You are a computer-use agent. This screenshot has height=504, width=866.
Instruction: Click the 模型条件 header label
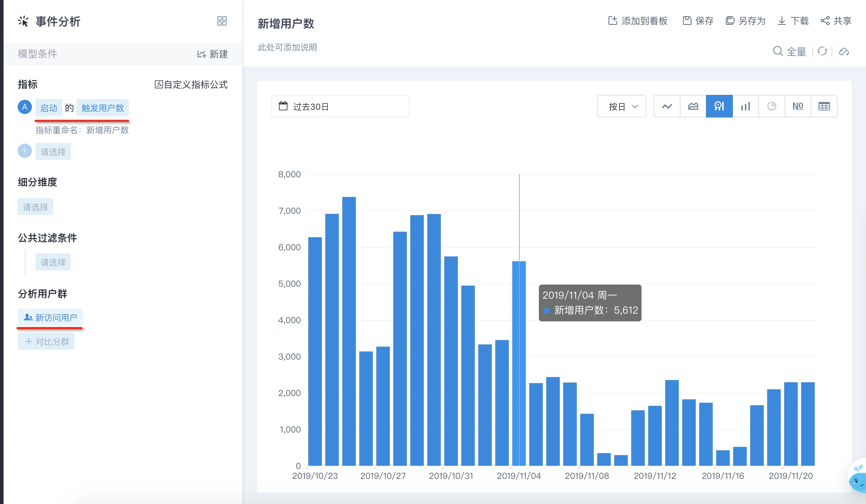tap(38, 54)
